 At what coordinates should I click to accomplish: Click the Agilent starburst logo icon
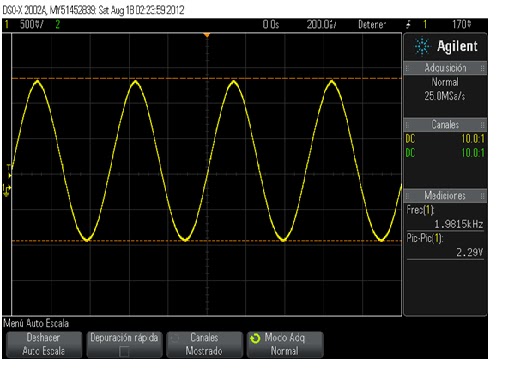click(422, 46)
